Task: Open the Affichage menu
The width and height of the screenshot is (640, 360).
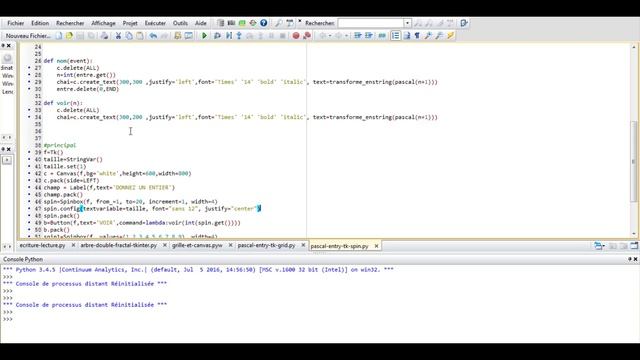Action: coord(103,23)
